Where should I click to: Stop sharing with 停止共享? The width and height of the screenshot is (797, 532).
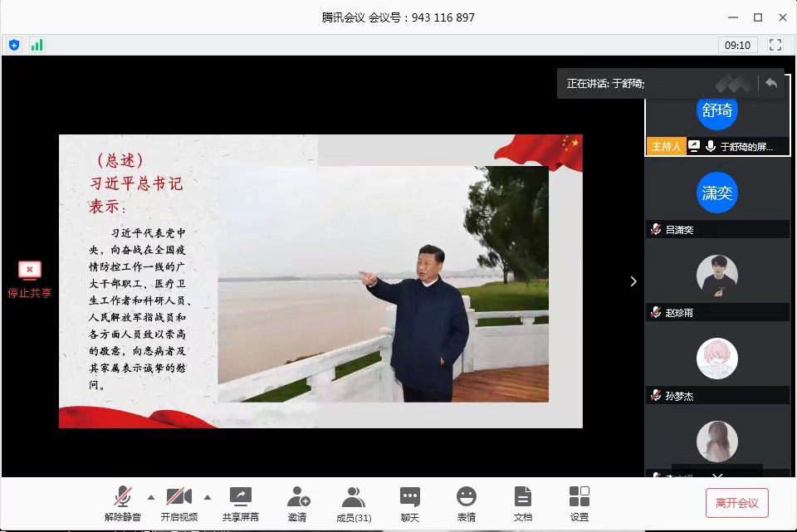click(x=30, y=280)
